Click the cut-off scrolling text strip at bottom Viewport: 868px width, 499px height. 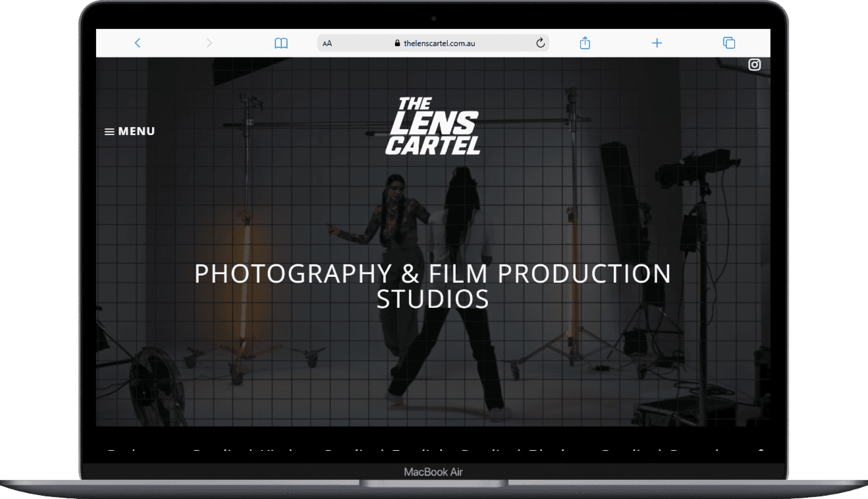click(x=433, y=453)
